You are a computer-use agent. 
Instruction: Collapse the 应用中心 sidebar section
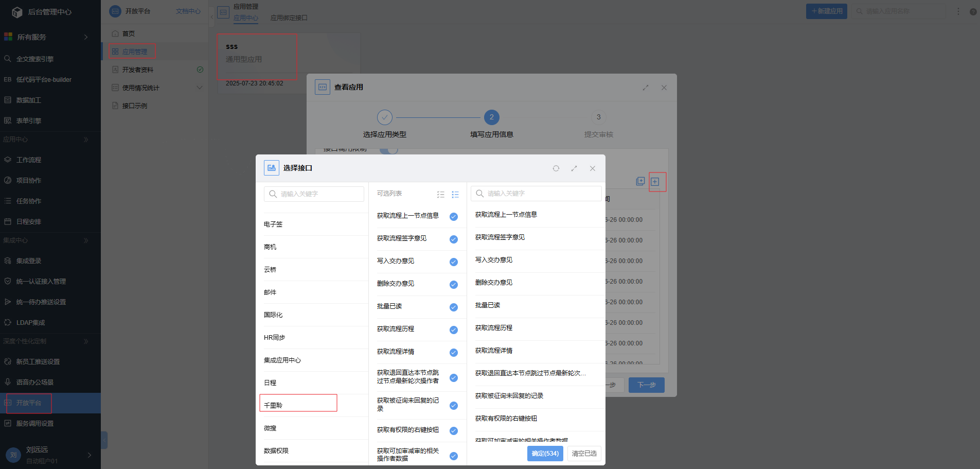coord(86,140)
